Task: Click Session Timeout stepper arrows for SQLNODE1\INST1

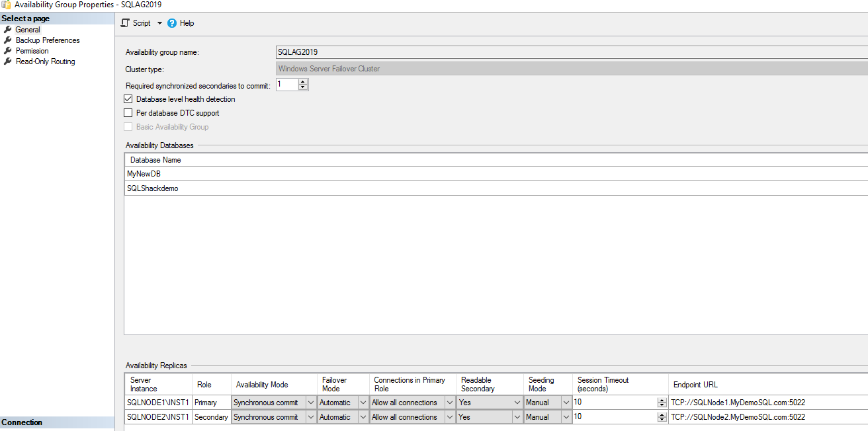Action: click(x=662, y=403)
